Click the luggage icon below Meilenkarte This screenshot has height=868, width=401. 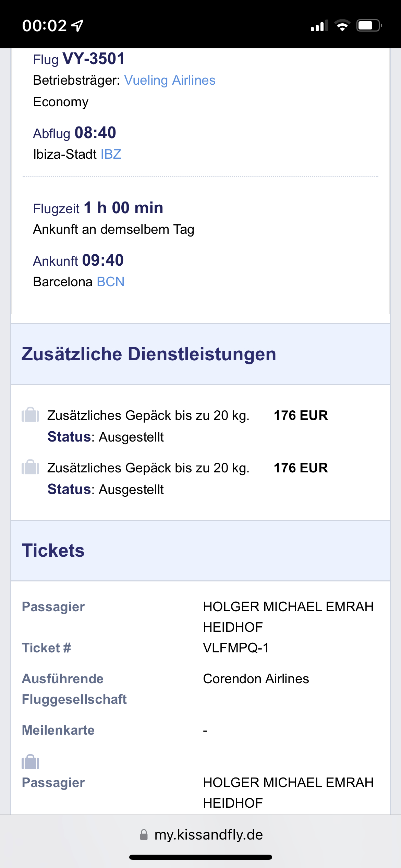(x=30, y=762)
